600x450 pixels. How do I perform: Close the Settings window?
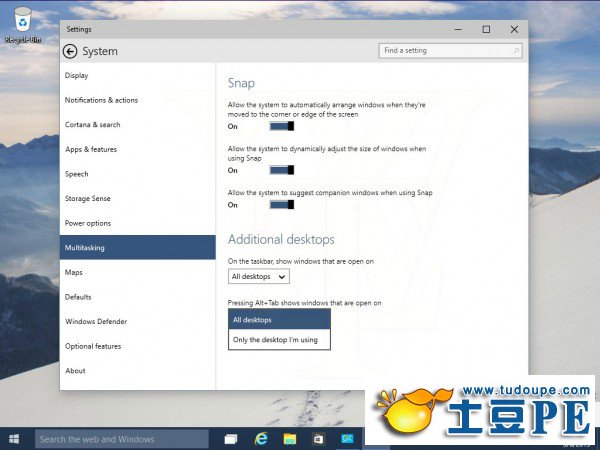[514, 29]
